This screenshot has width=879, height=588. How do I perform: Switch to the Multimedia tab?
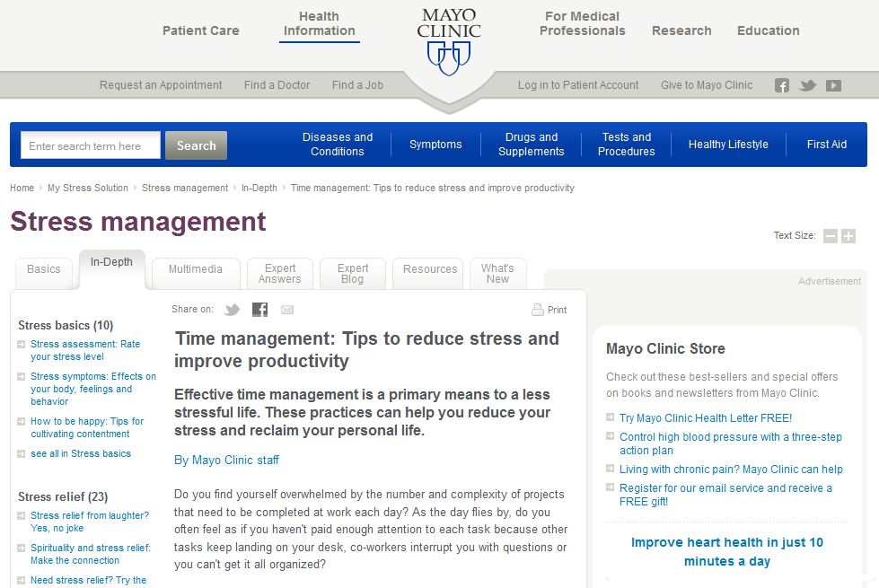tap(196, 269)
